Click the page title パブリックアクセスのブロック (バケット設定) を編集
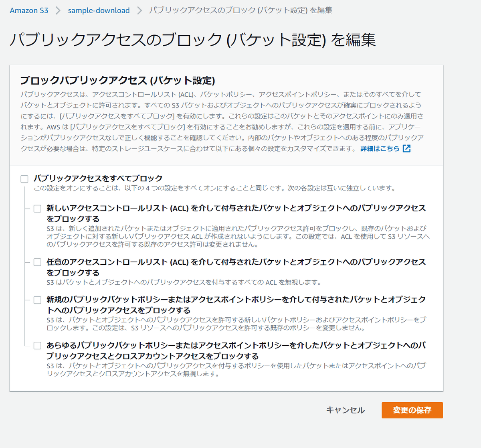 192,40
